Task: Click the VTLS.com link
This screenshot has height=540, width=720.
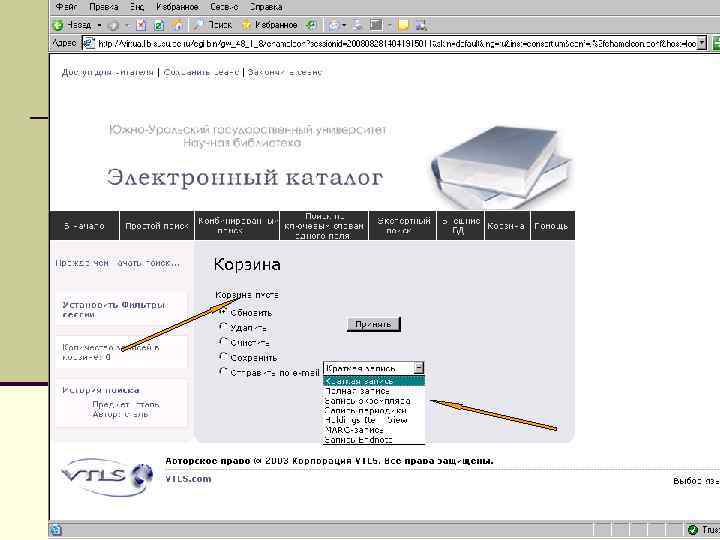Action: tap(188, 479)
